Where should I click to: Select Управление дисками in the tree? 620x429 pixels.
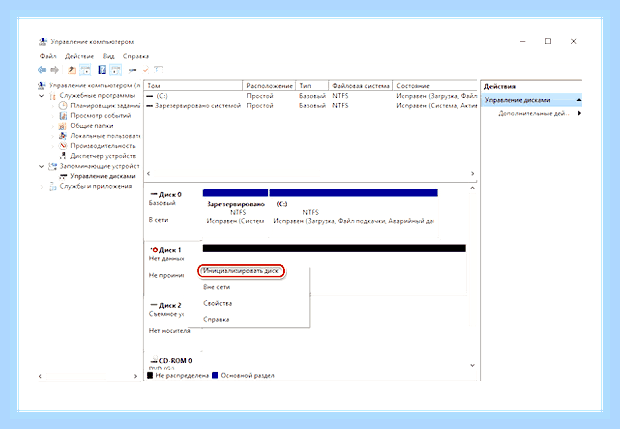click(x=103, y=176)
